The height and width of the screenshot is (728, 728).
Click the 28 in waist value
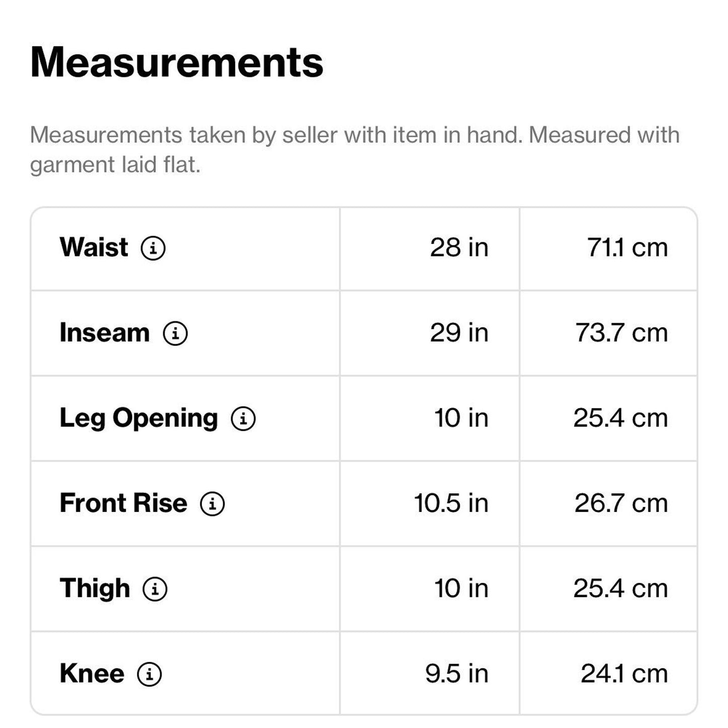459,247
